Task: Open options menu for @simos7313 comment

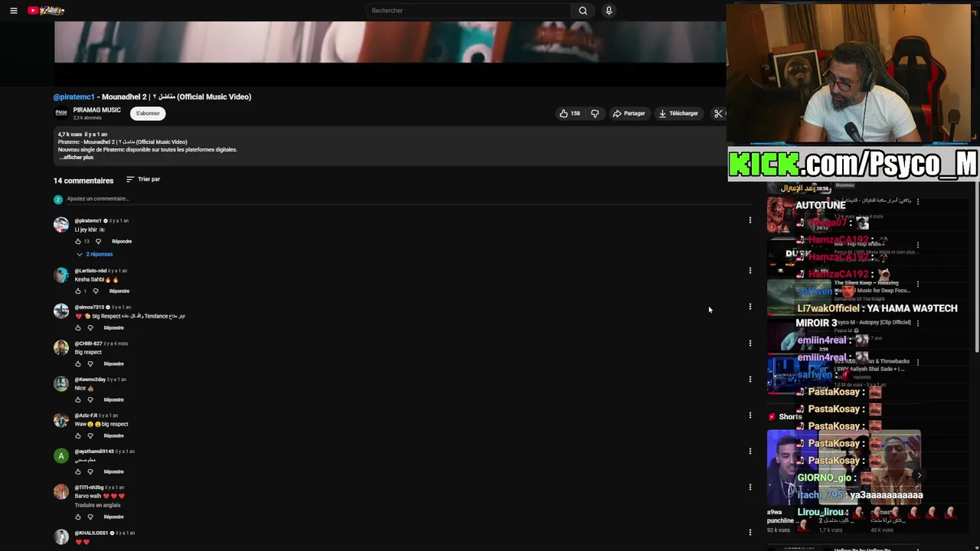Action: (x=750, y=307)
